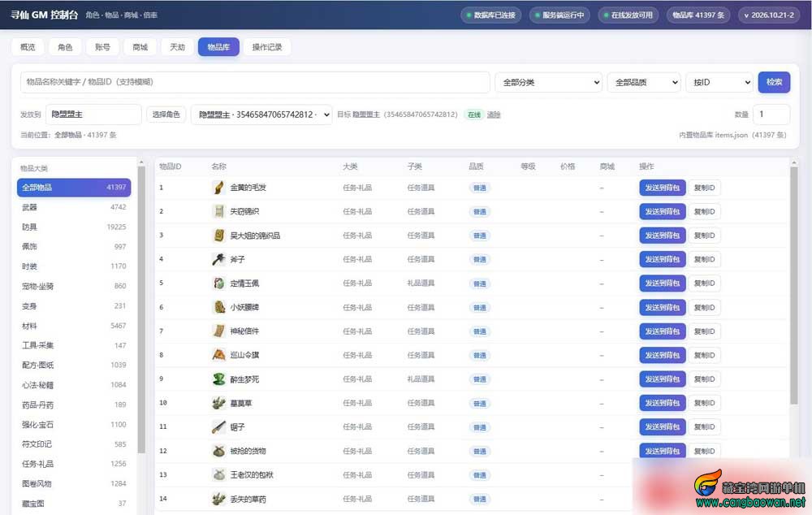
Task: Switch to the 账号 tab
Action: (x=102, y=47)
